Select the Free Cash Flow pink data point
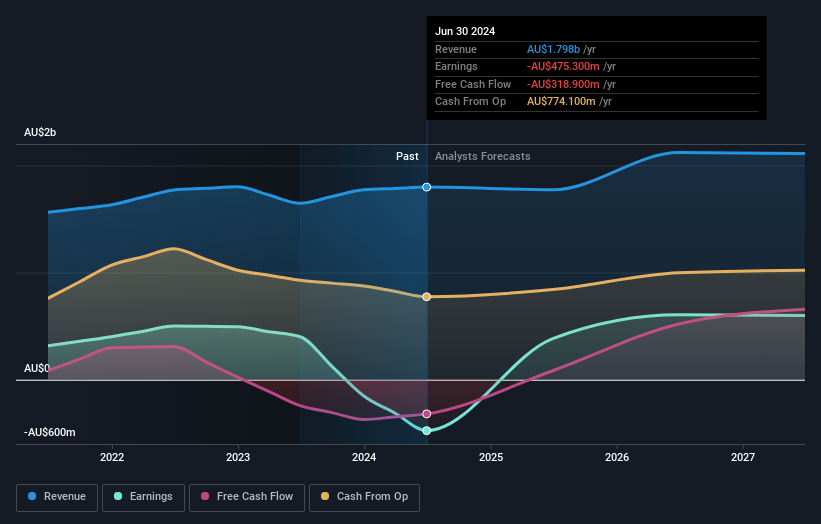The height and width of the screenshot is (524, 821). pos(427,414)
